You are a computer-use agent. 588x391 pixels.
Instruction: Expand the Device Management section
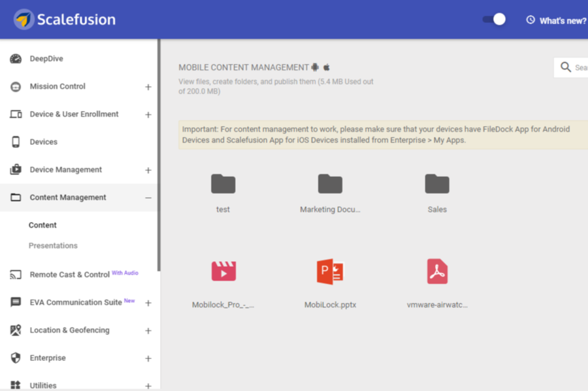(x=148, y=170)
